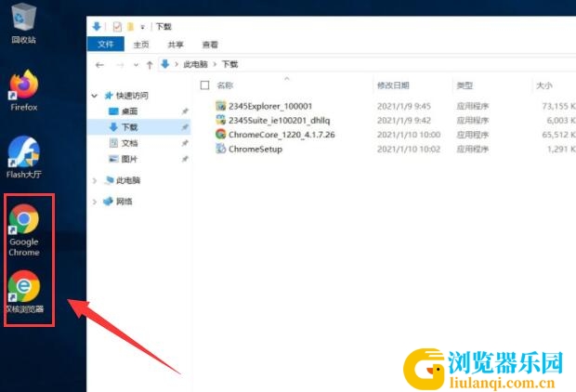This screenshot has height=392, width=576.
Task: Click 此电脑 in the address path
Action: tap(195, 64)
